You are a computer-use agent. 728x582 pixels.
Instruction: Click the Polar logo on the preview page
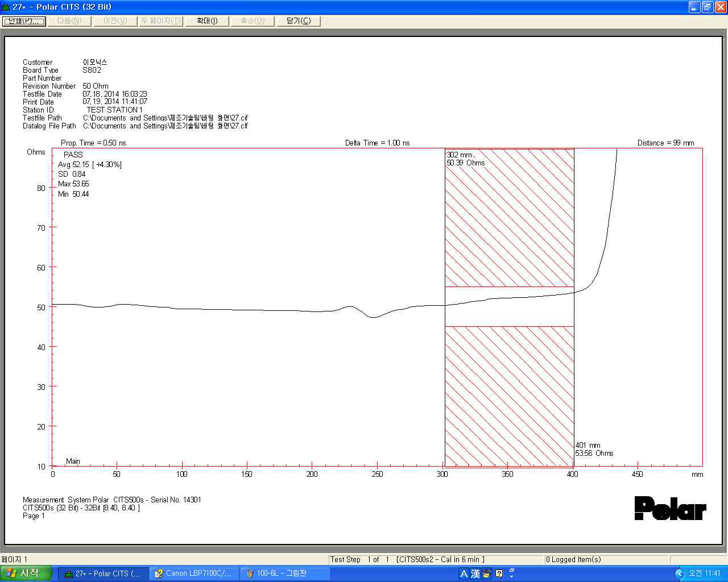tap(670, 508)
